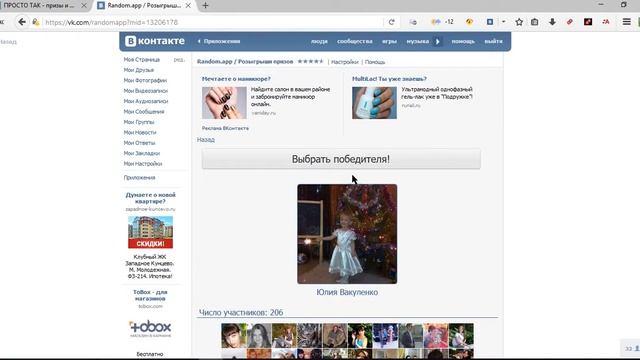This screenshot has height=360, width=640.
Task: Open Мои Новости in sidebar
Action: click(x=140, y=132)
